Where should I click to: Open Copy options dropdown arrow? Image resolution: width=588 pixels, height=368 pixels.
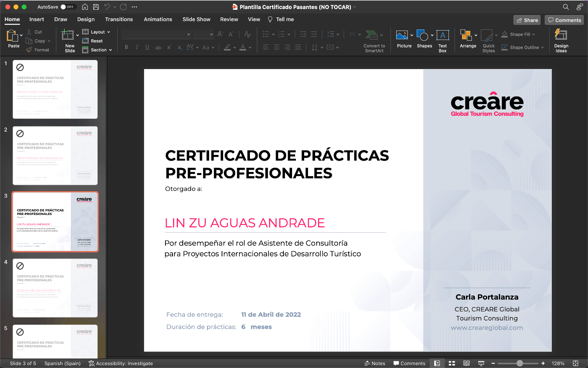click(x=49, y=41)
